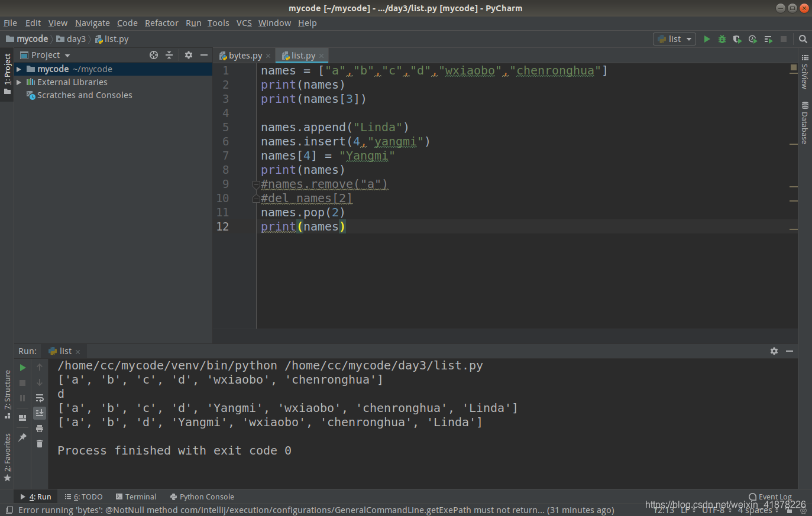Open the Terminal tool window
Image resolution: width=812 pixels, height=516 pixels.
[136, 496]
